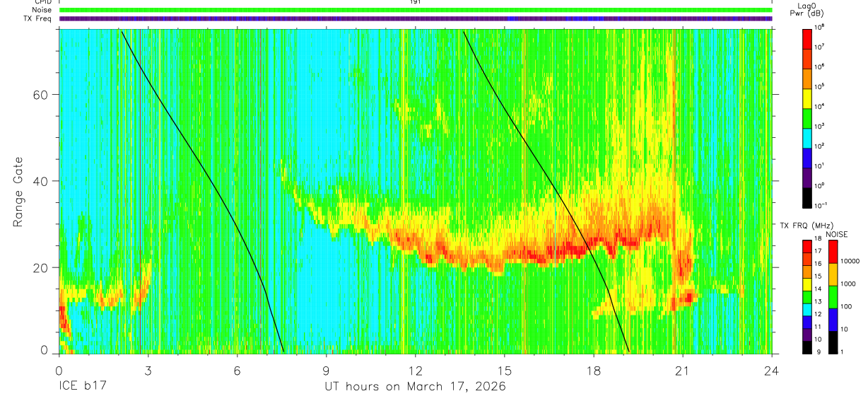Pick the orange 1000–10000 NOISE legend swatch
The height and width of the screenshot is (401, 868).
point(833,274)
